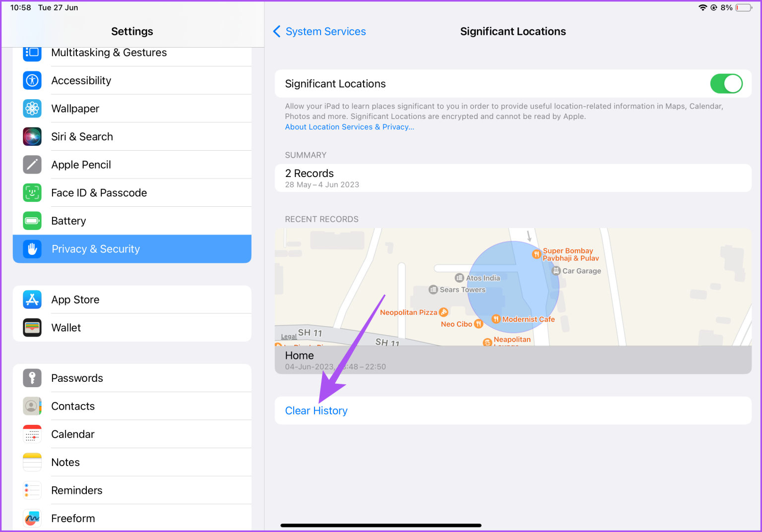Select the App Store icon
Screen dimensions: 762x532
point(32,299)
